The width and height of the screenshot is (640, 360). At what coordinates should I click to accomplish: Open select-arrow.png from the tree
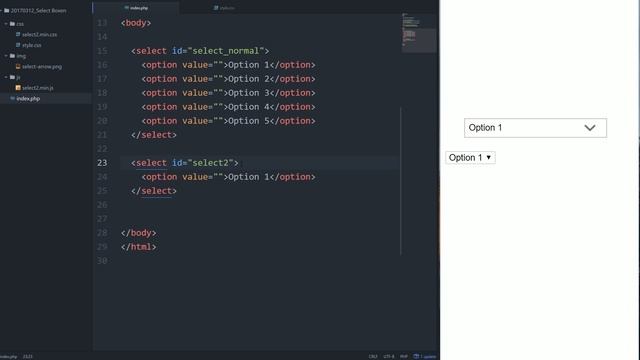click(x=42, y=67)
